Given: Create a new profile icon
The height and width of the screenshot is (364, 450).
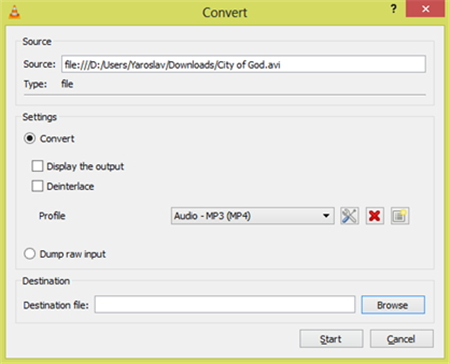Looking at the screenshot, I should (400, 216).
